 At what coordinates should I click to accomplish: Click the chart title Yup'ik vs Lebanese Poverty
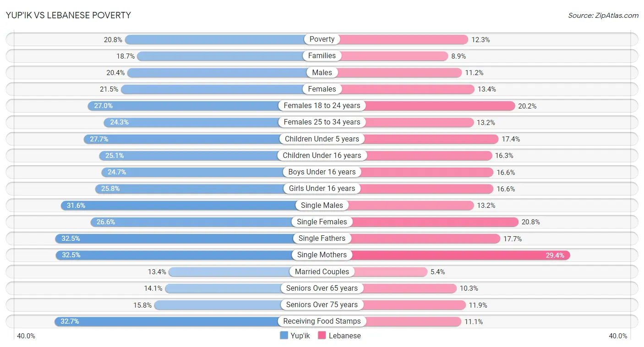click(68, 15)
